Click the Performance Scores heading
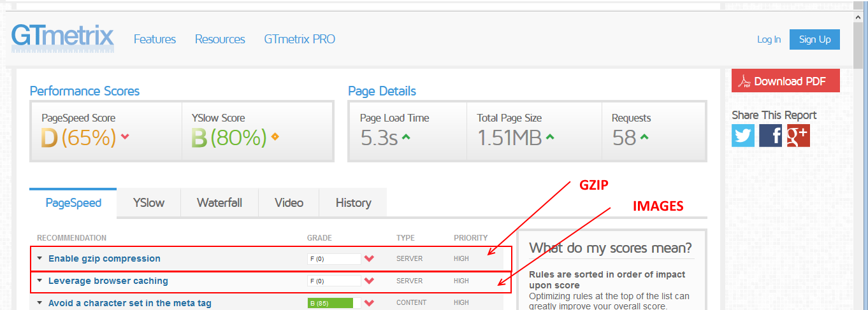Viewport: 868px width, 310px height. pos(85,91)
